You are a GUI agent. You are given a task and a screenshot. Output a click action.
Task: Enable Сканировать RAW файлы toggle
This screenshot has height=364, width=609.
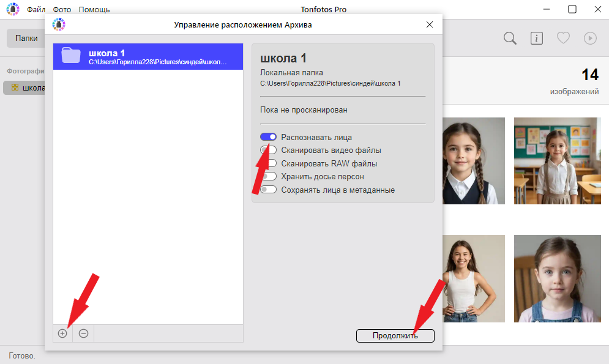click(x=269, y=164)
